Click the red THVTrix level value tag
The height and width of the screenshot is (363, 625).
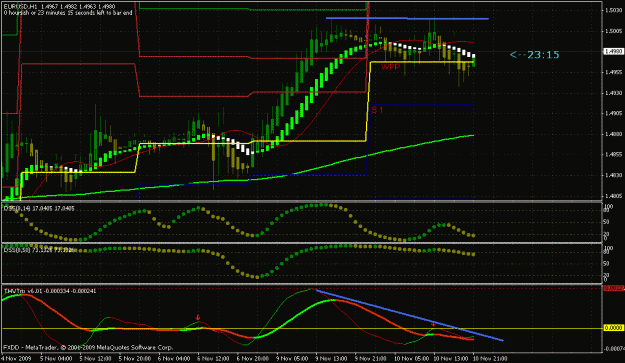(x=614, y=288)
